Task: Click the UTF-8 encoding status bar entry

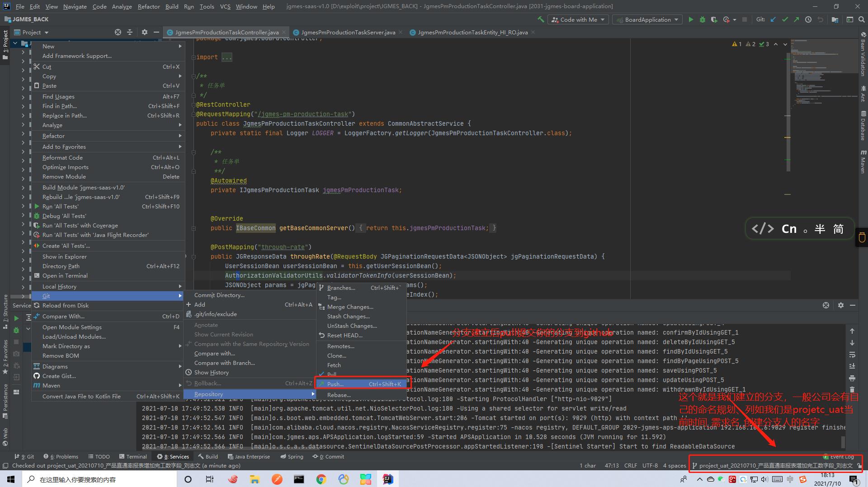Action: 650,465
